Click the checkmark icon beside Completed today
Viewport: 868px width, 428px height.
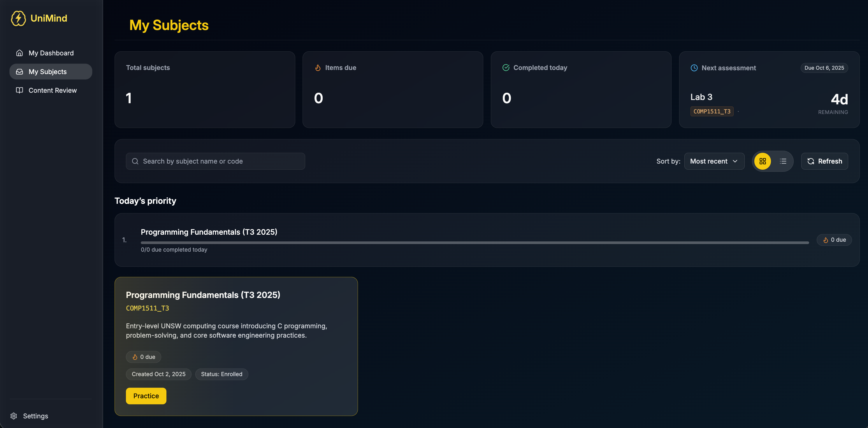click(x=506, y=68)
